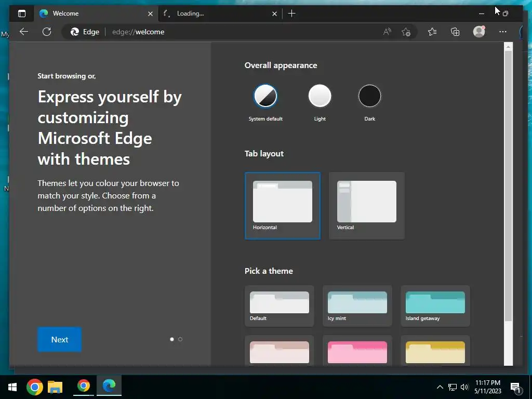The height and width of the screenshot is (399, 532).
Task: Select Light appearance
Action: pyautogui.click(x=320, y=96)
